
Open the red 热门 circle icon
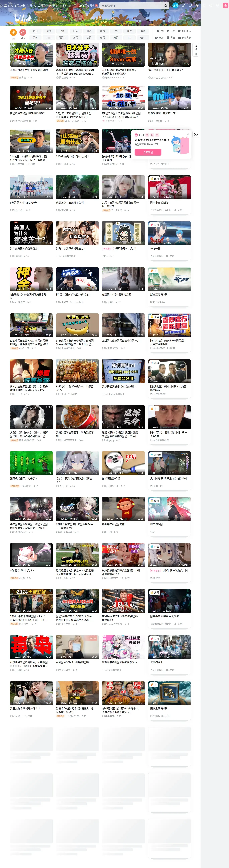[23, 32]
